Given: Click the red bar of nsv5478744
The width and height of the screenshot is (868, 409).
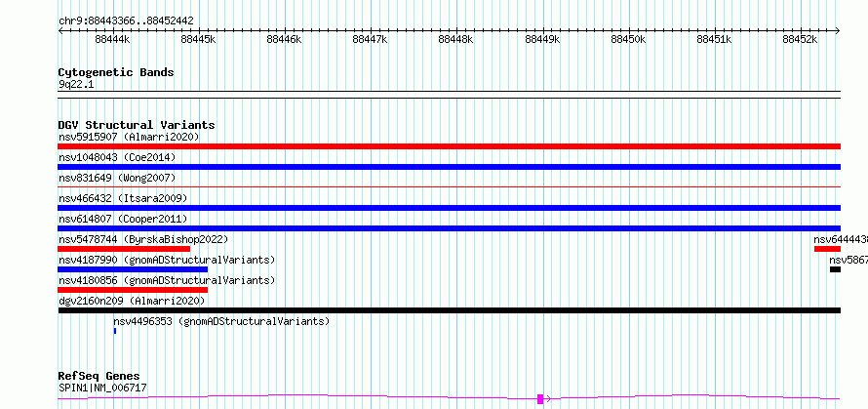Looking at the screenshot, I should tap(124, 249).
